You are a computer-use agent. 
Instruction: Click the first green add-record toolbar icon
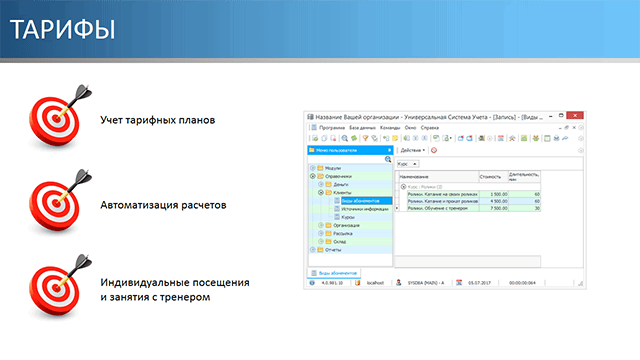(x=315, y=138)
